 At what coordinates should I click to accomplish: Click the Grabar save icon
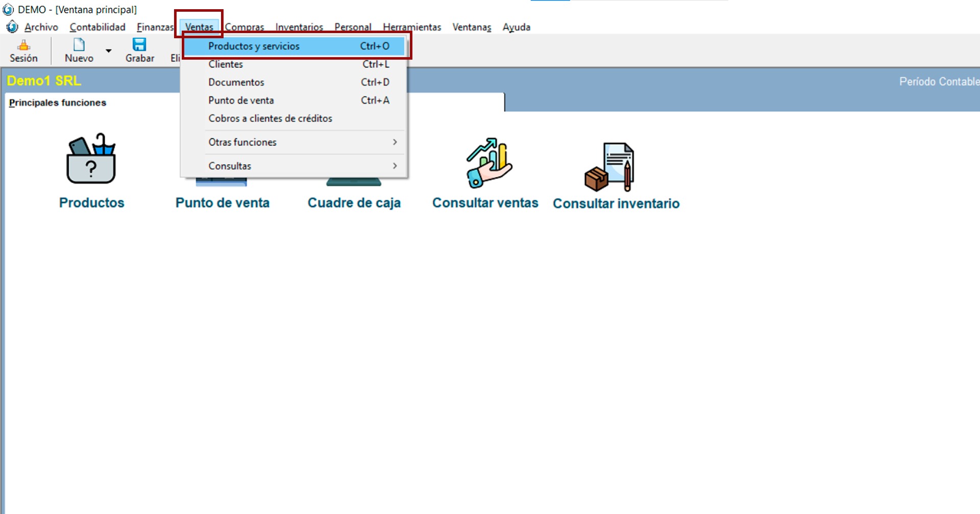tap(139, 45)
